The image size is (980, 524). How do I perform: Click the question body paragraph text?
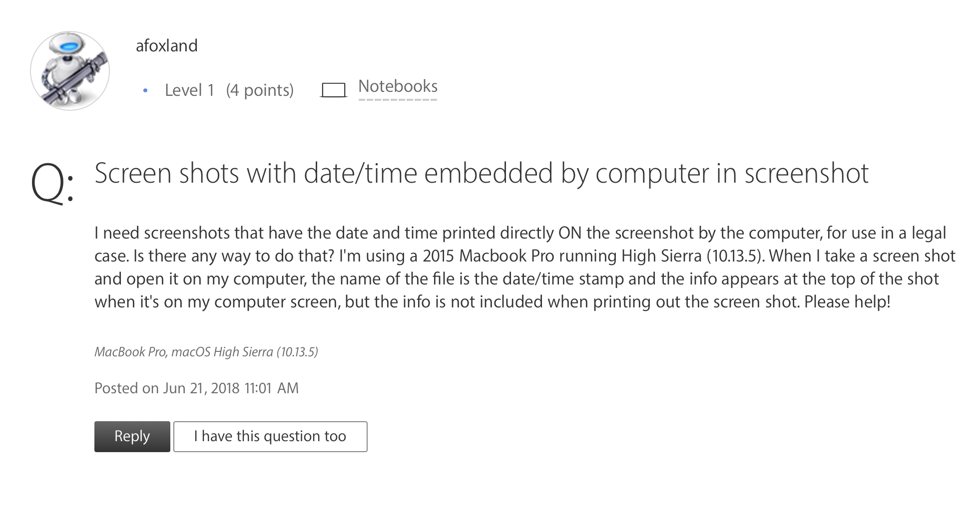point(524,267)
